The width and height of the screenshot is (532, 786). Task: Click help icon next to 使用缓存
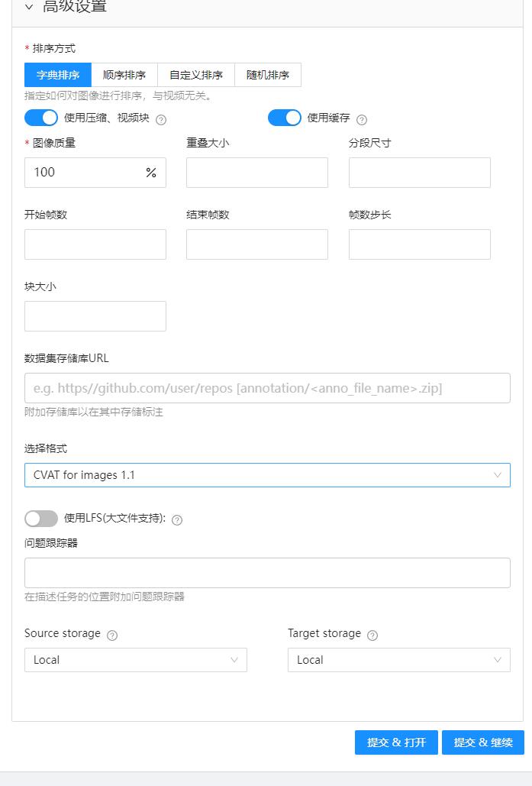(362, 119)
